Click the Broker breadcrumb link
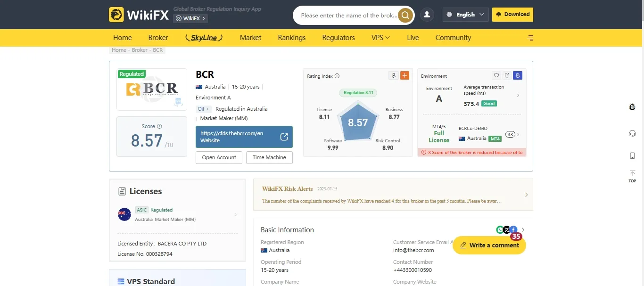Image resolution: width=644 pixels, height=286 pixels. pyautogui.click(x=140, y=50)
